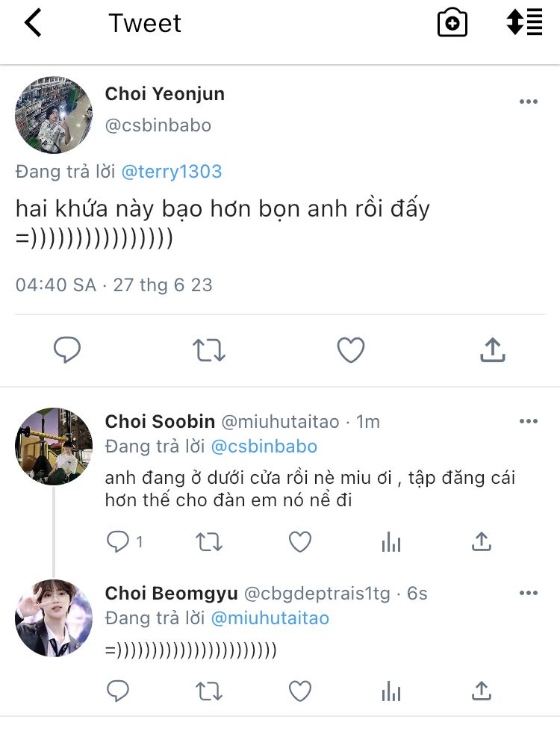This screenshot has height=731, width=560.
Task: Share Choi Beomgyu's reply
Action: pyautogui.click(x=482, y=691)
